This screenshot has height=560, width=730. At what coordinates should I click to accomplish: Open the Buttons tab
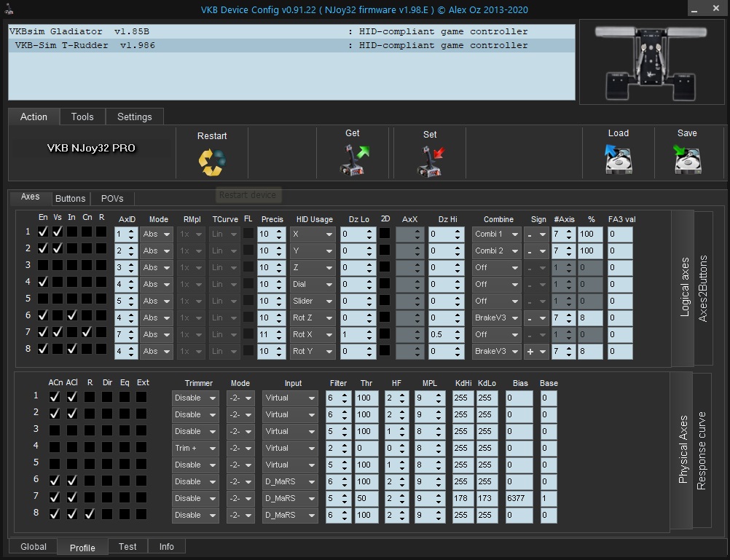pyautogui.click(x=70, y=199)
